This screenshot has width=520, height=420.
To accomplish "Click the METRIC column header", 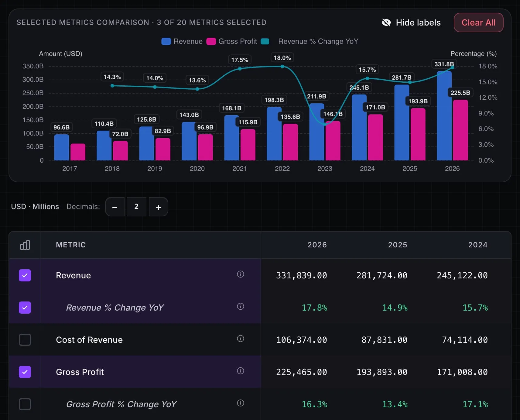I will [x=71, y=245].
